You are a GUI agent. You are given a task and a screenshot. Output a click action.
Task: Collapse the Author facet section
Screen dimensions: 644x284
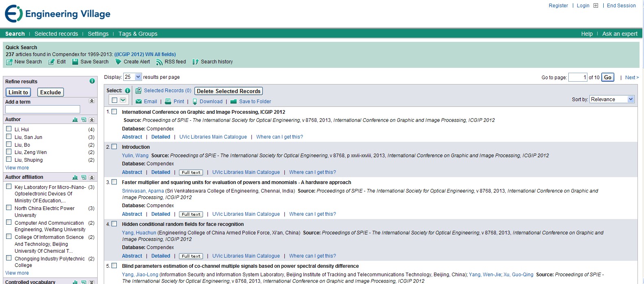[92, 119]
